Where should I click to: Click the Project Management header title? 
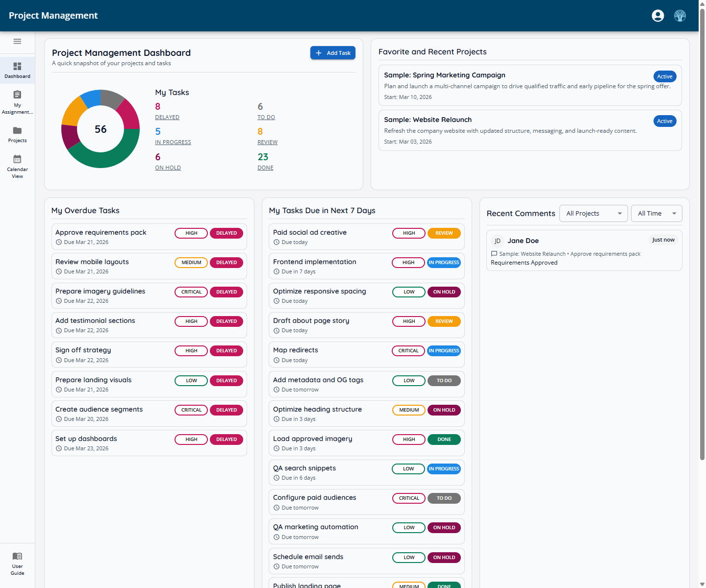point(53,16)
